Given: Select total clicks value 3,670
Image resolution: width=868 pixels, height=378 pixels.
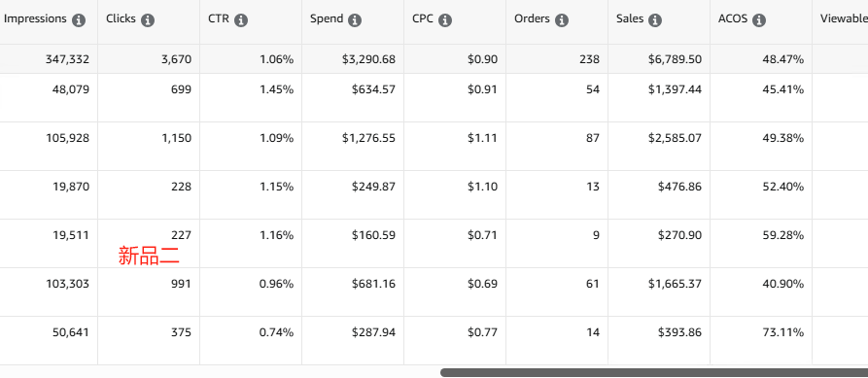Looking at the screenshot, I should pos(177,59).
